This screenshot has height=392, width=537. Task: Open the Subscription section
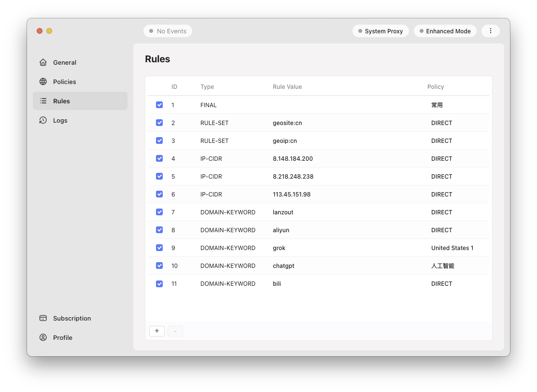[x=71, y=318]
